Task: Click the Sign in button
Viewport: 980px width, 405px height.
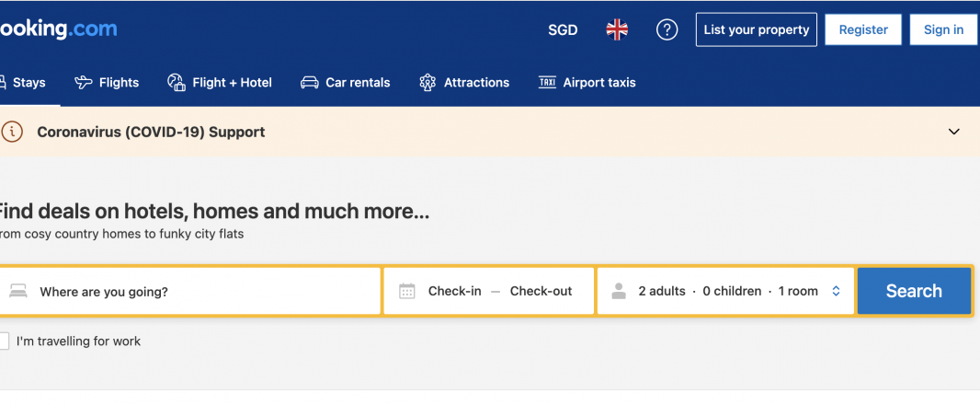Action: click(943, 29)
